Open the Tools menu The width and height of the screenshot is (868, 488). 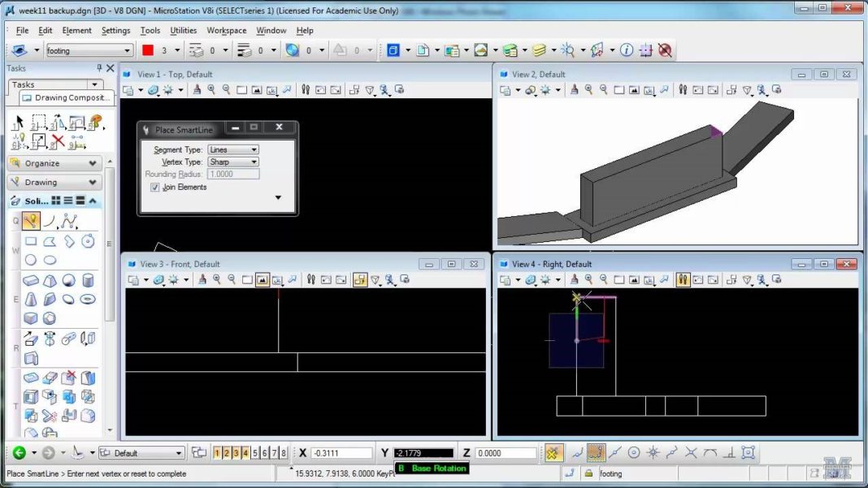[150, 30]
